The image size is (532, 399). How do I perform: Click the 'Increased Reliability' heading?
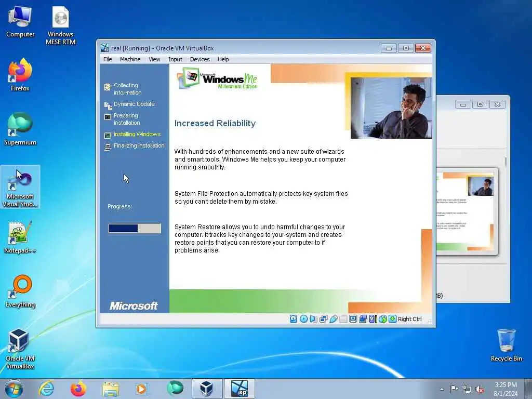tap(215, 123)
